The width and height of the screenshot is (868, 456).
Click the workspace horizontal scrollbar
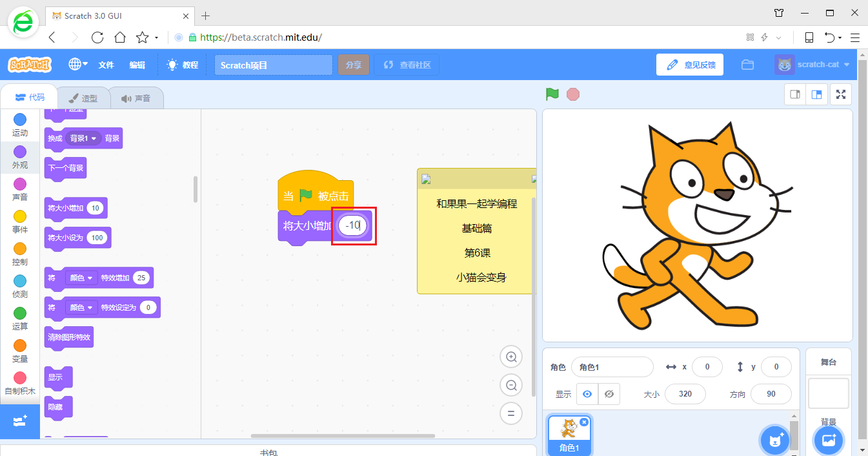343,436
